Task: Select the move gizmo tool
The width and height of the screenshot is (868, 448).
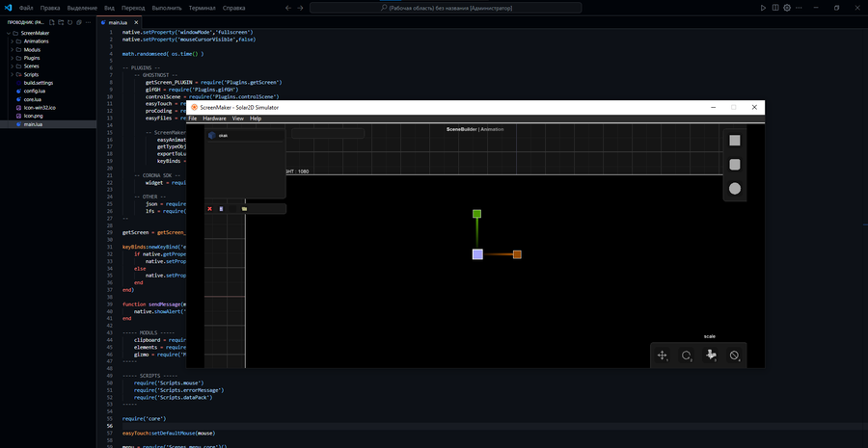Action: click(x=662, y=356)
